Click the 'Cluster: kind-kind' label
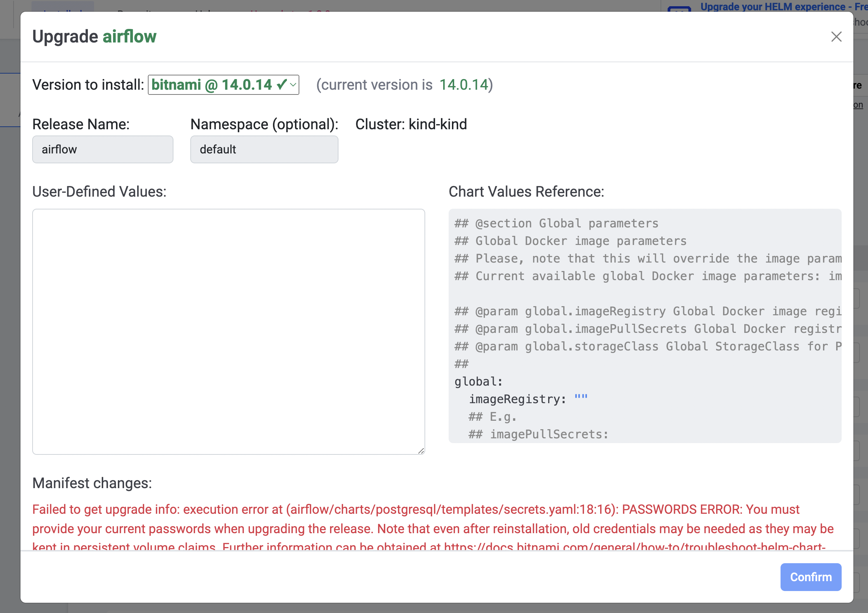The image size is (868, 613). point(411,124)
